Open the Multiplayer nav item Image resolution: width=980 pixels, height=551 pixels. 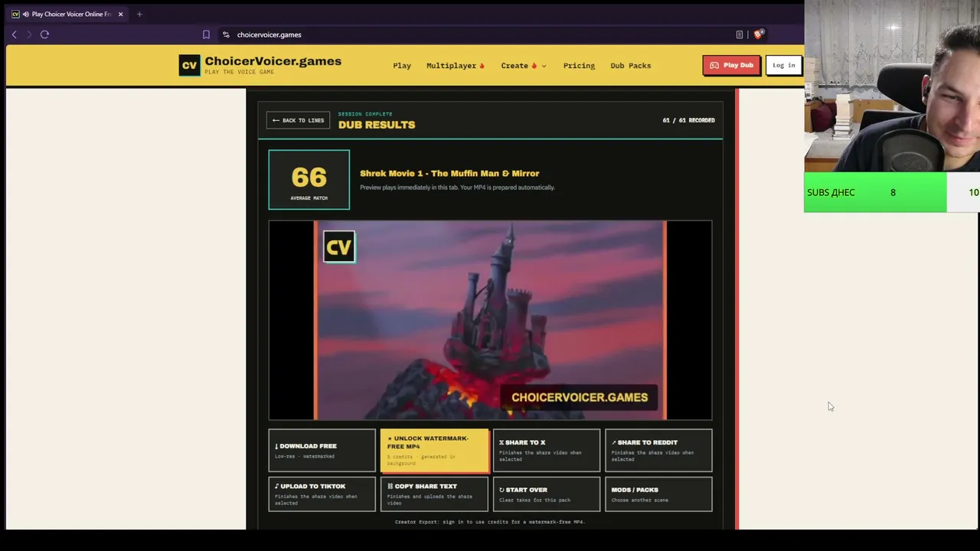pyautogui.click(x=456, y=66)
